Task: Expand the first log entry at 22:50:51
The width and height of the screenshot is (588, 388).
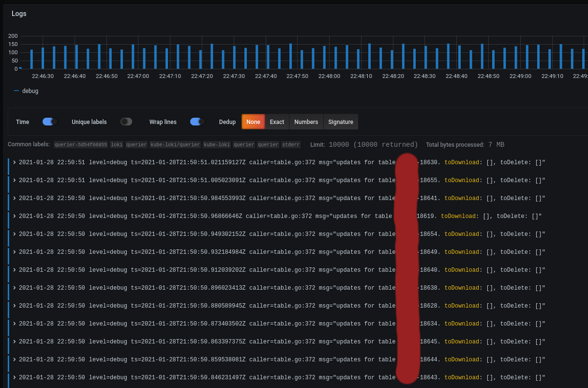Action: pyautogui.click(x=14, y=162)
